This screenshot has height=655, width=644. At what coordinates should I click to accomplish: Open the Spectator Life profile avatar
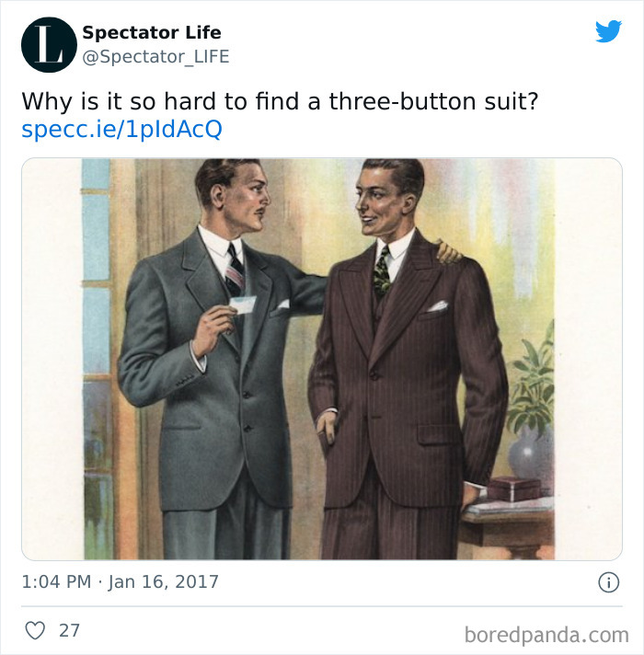coord(49,44)
